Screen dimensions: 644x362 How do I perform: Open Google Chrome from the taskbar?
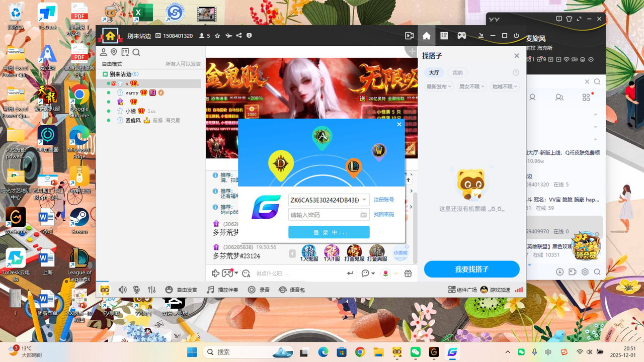point(360,352)
